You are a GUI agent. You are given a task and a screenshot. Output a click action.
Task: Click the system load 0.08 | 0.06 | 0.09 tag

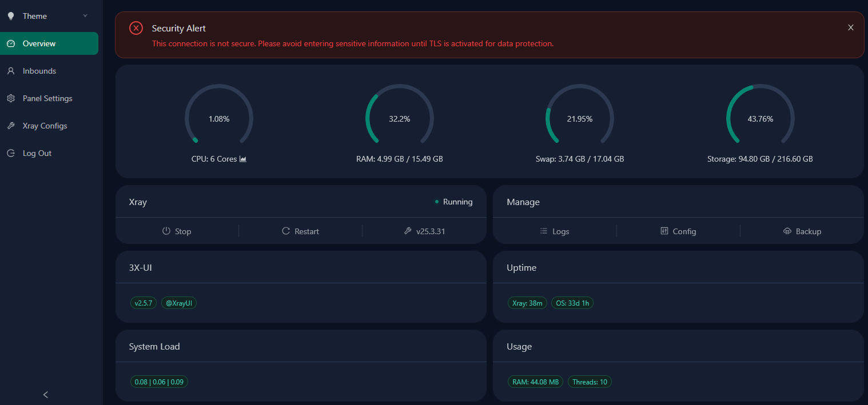tap(159, 382)
